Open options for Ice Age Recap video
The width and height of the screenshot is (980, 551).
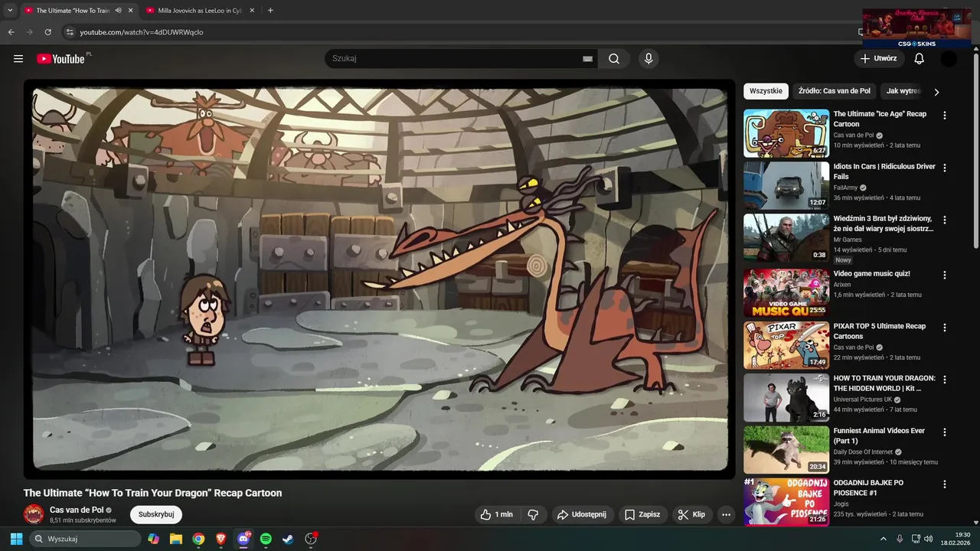click(x=944, y=116)
